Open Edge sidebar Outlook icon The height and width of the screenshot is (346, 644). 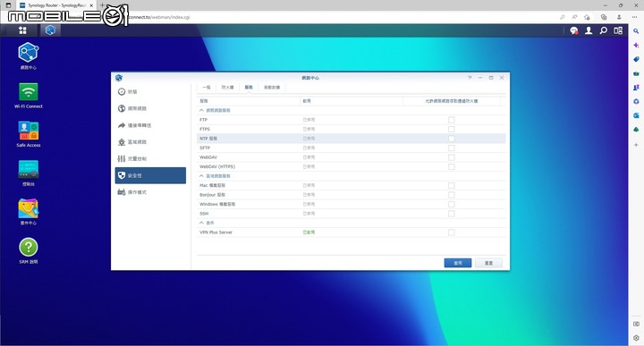point(636,115)
